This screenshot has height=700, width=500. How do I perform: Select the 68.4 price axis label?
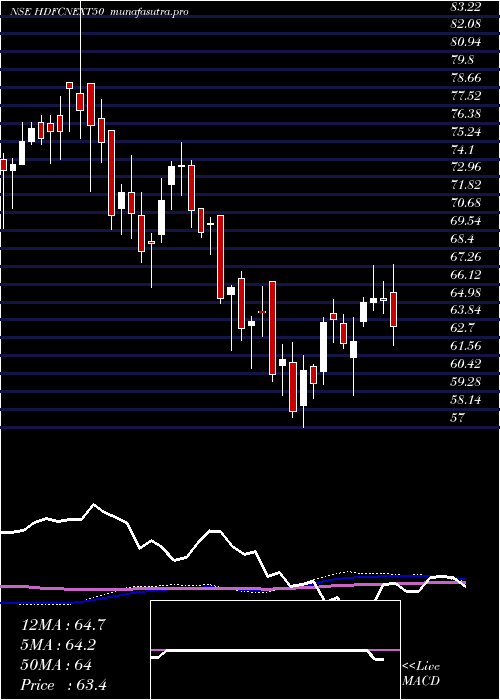[x=462, y=238]
